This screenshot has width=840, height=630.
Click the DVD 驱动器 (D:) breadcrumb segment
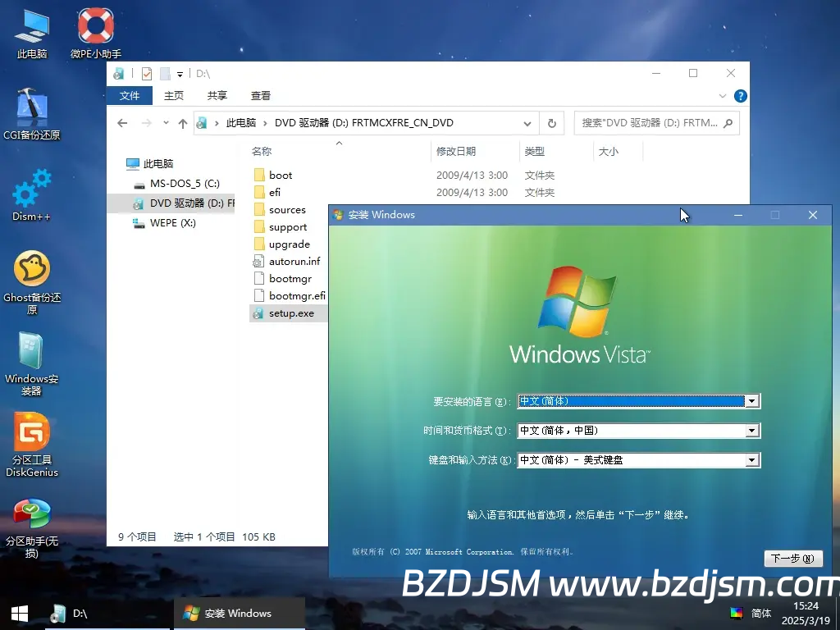point(363,123)
